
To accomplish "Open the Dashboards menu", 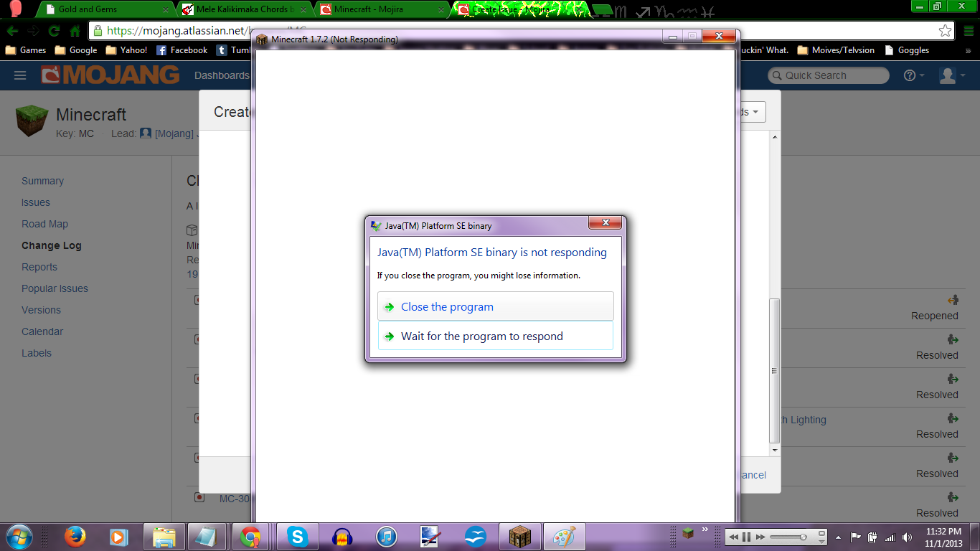I will tap(222, 75).
